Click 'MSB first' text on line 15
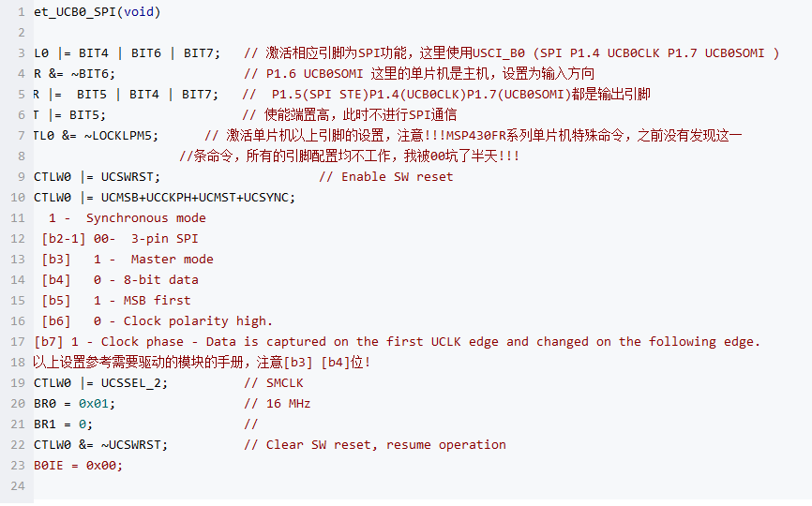Viewport: 812px width, 506px height. (x=157, y=301)
